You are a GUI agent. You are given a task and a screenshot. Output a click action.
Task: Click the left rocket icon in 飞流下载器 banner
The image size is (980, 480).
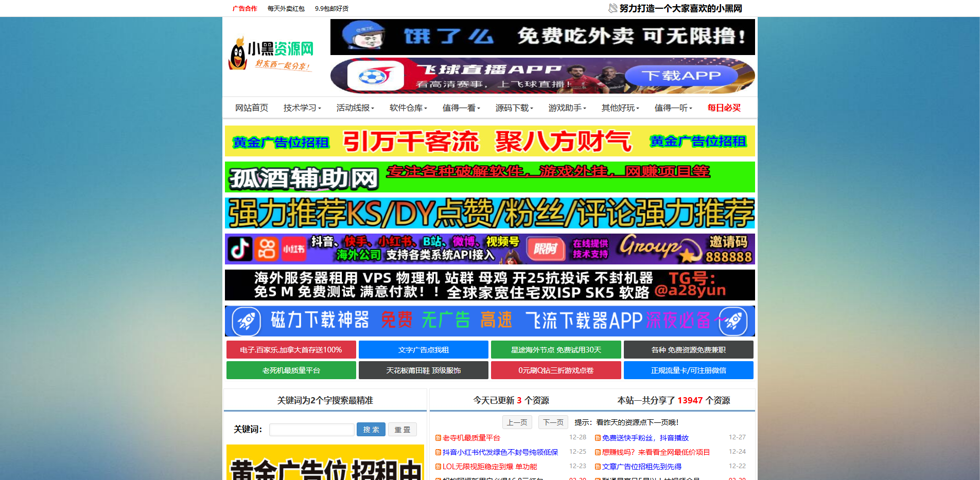point(248,321)
